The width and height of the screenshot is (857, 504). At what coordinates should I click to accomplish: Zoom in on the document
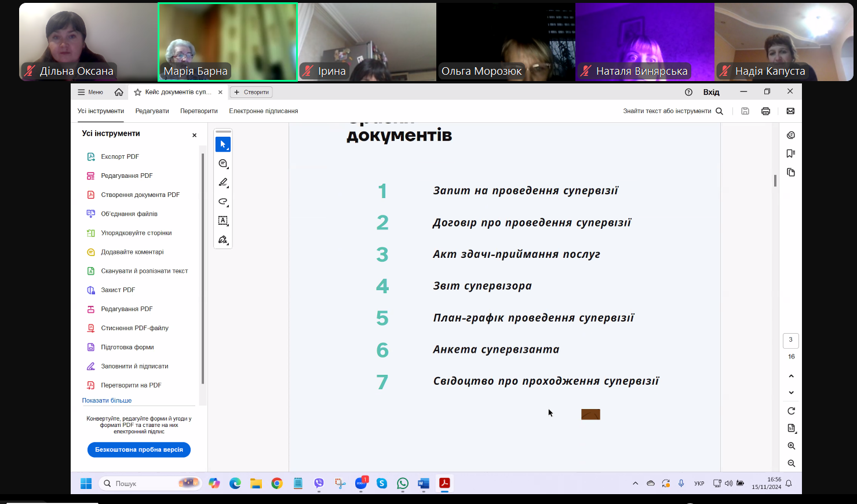tap(791, 446)
